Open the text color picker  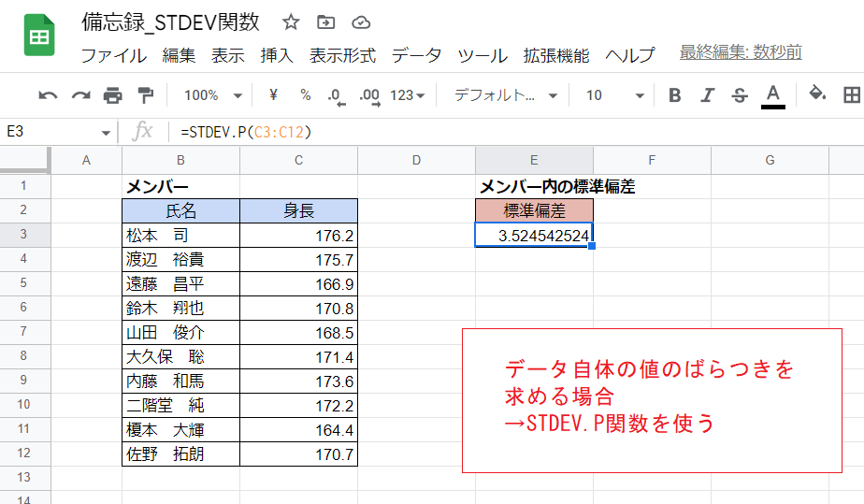click(773, 96)
